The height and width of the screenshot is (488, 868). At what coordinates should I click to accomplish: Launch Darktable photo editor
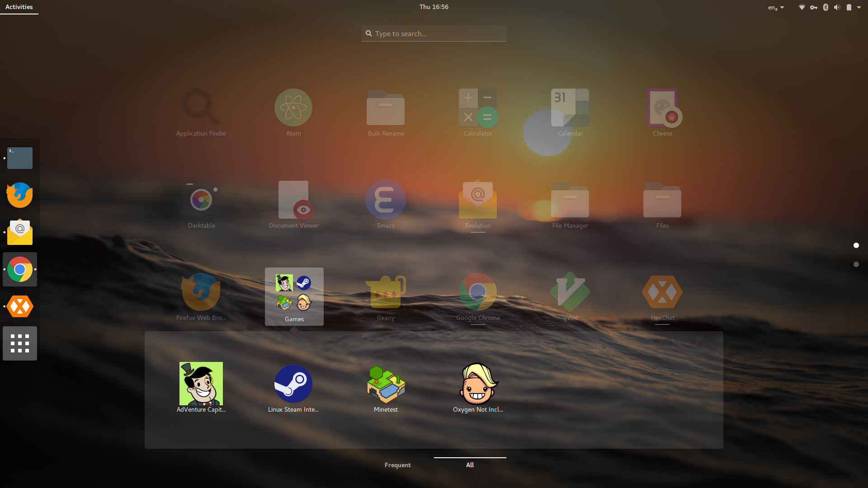[201, 205]
